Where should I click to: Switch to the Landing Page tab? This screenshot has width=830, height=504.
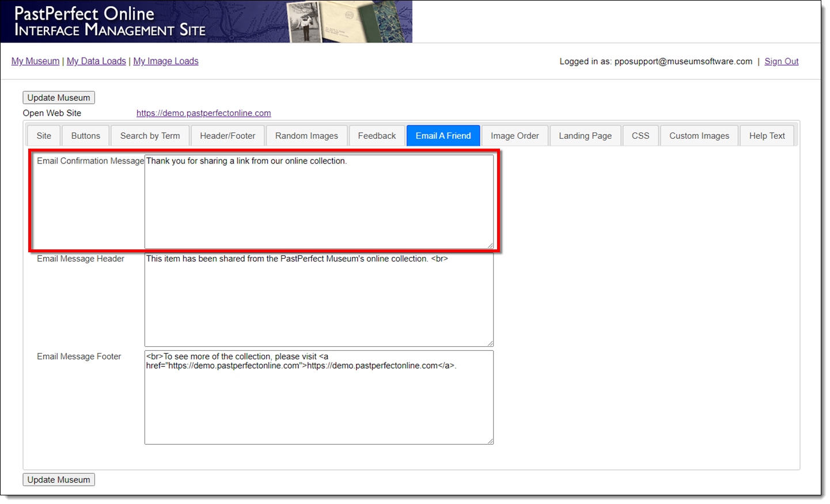coord(585,136)
